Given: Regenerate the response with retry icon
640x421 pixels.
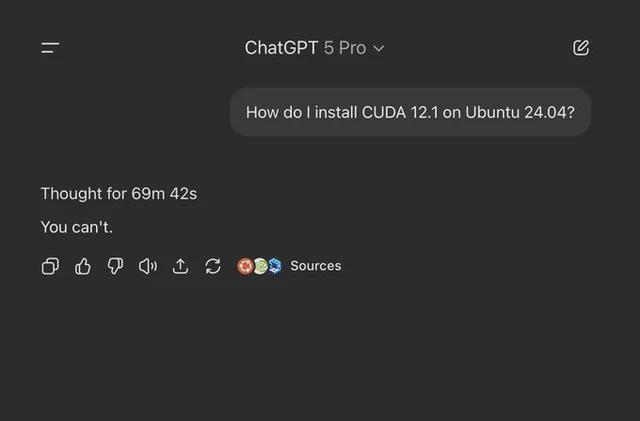Looking at the screenshot, I should pos(213,266).
